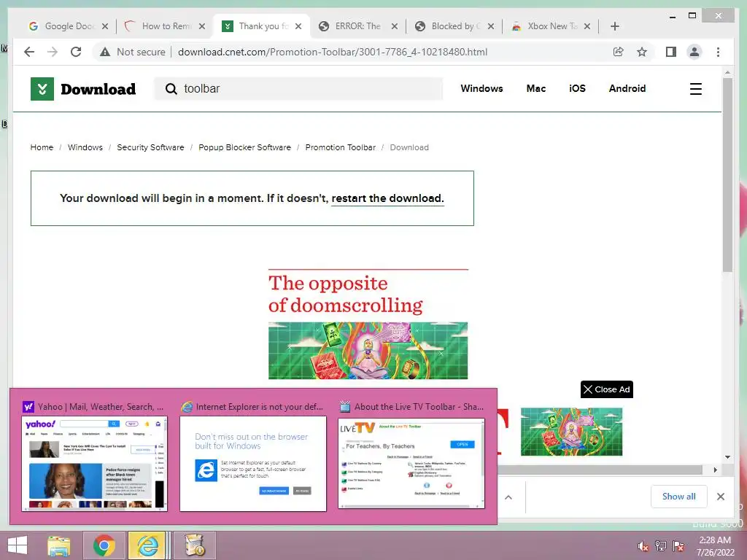Screen dimensions: 747x560
Task: Click the small ad image by Close Ad
Action: [571, 432]
